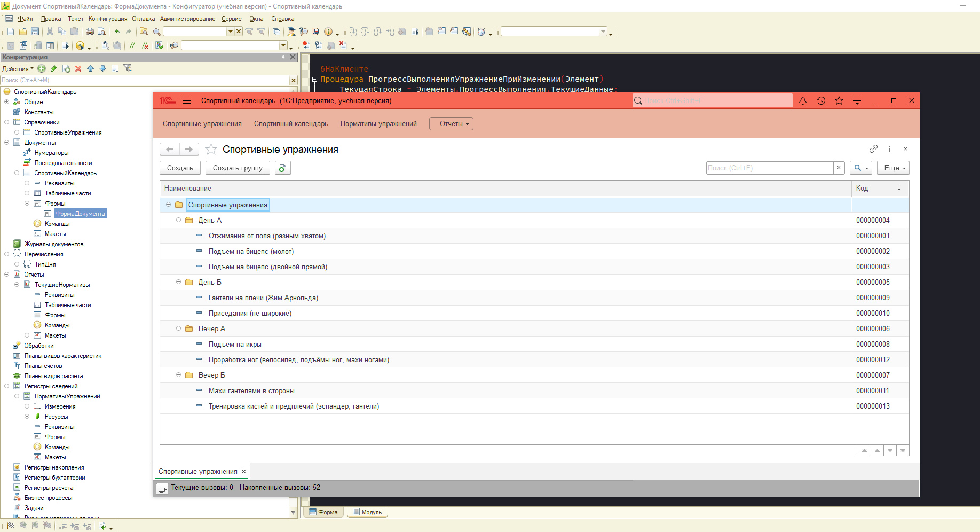This screenshot has width=980, height=532.
Task: Click the Edit pencil icon in Configuration panel
Action: pos(54,68)
